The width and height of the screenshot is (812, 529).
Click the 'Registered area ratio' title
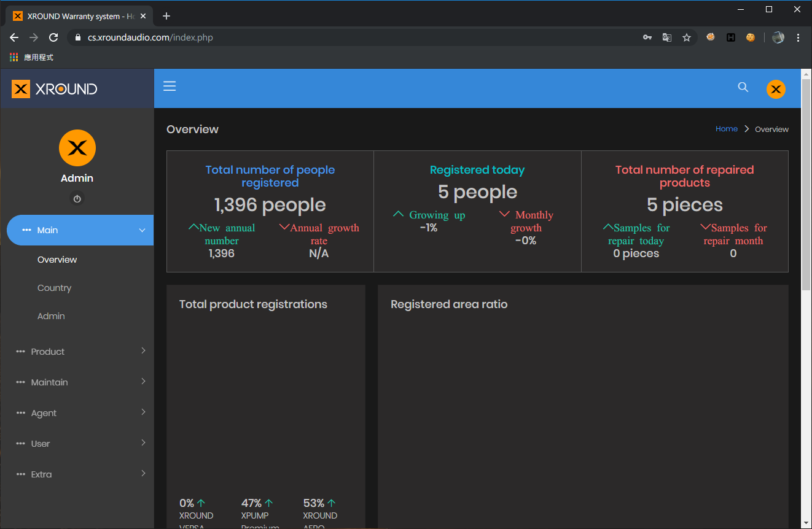(449, 304)
